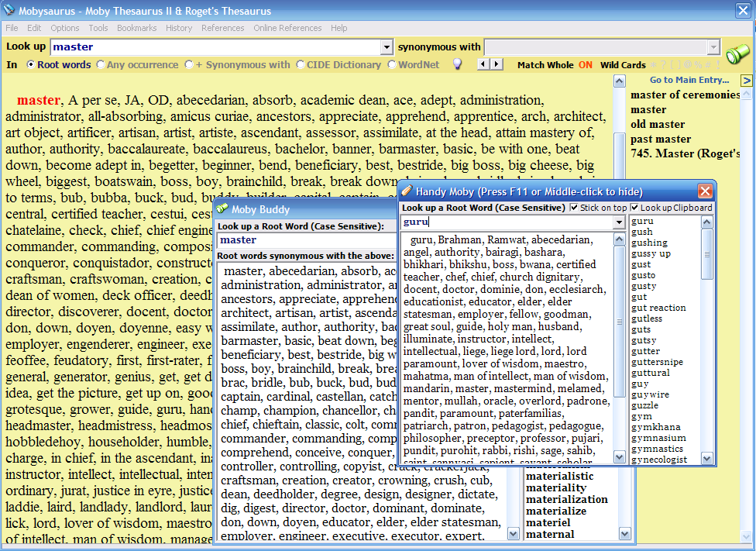The height and width of the screenshot is (551, 756).
Task: Open the Tools menu
Action: click(98, 28)
